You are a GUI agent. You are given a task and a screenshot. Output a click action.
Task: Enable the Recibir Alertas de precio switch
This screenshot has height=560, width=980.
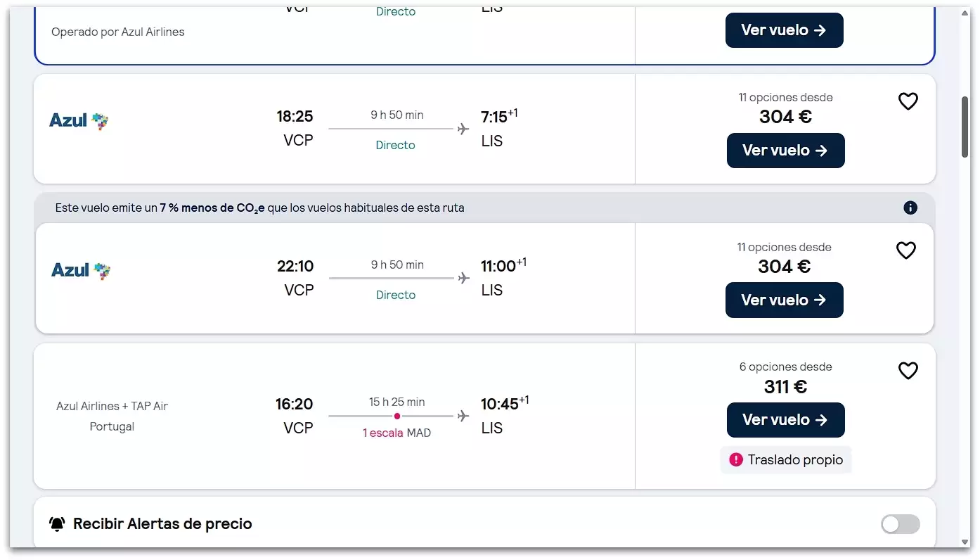click(900, 524)
